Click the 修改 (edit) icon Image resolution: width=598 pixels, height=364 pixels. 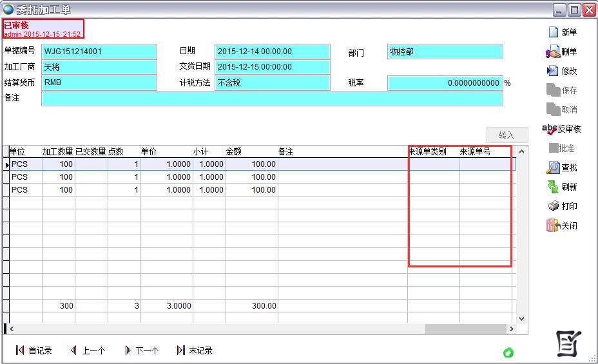point(553,71)
